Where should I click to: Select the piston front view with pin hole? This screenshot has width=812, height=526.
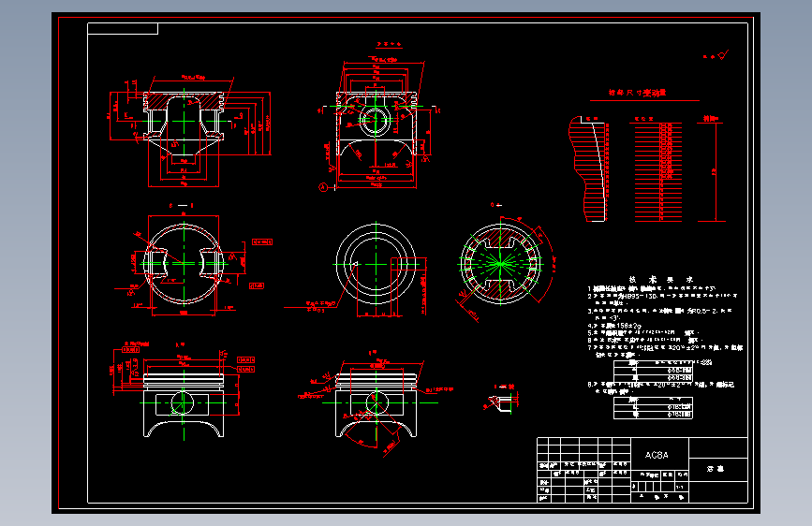pos(377,124)
